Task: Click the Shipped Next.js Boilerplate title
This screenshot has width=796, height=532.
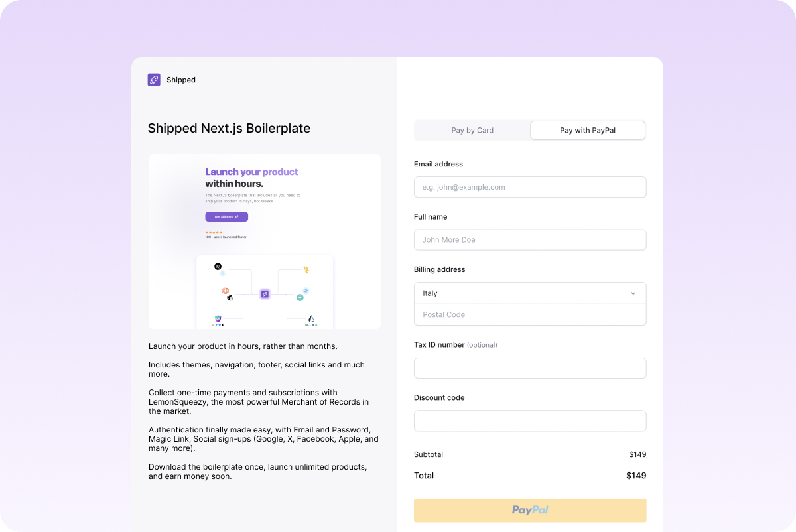Action: (229, 128)
